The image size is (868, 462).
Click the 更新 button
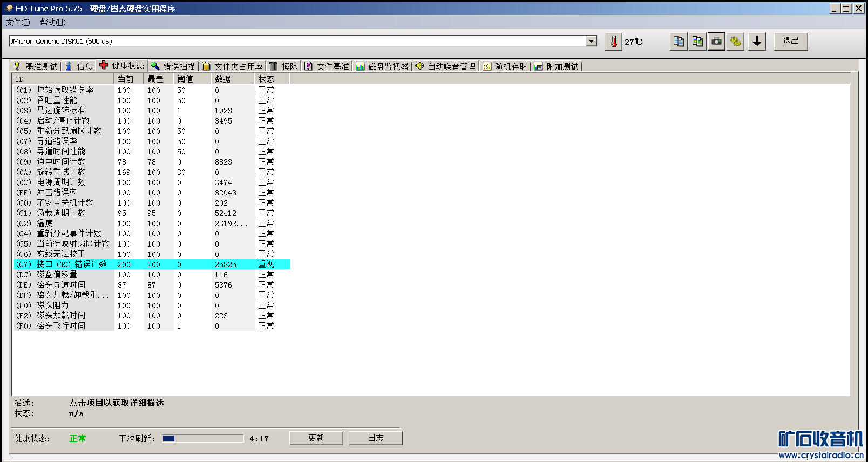tap(316, 438)
